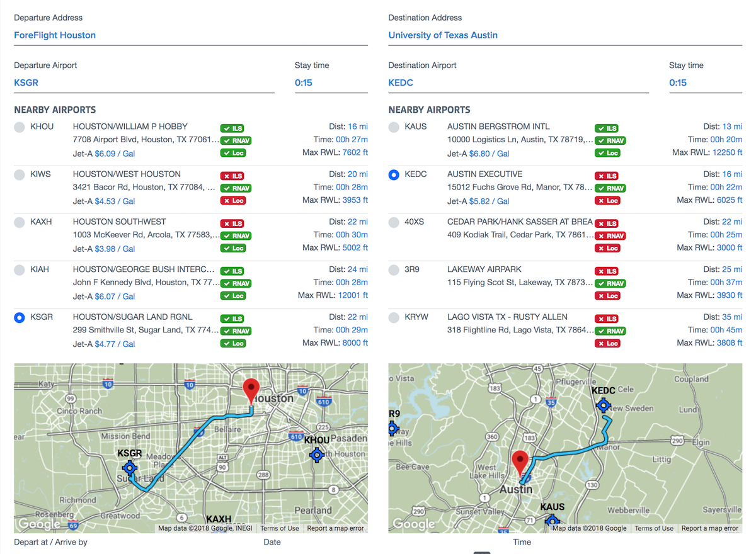
Task: Click the red ILS badge for KAXH
Action: tap(232, 223)
